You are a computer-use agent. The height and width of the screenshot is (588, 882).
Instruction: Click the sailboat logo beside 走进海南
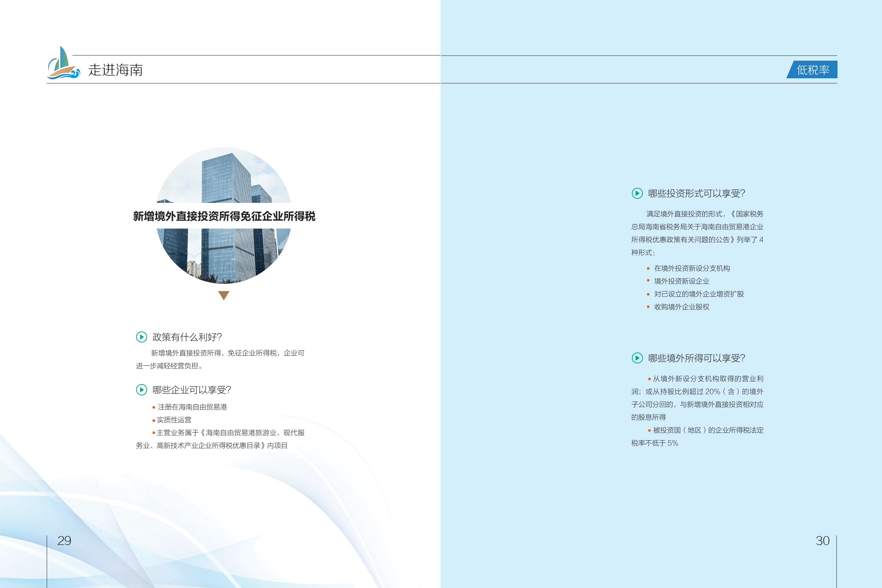pyautogui.click(x=63, y=62)
